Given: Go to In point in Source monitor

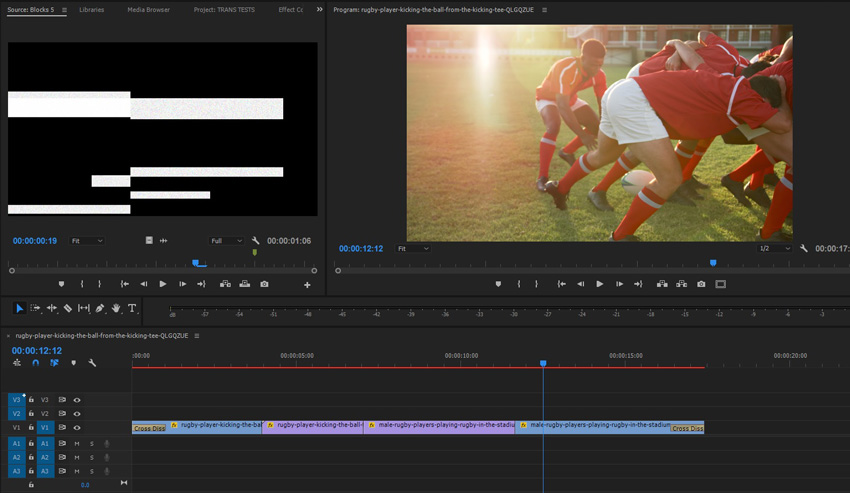Looking at the screenshot, I should click(125, 284).
